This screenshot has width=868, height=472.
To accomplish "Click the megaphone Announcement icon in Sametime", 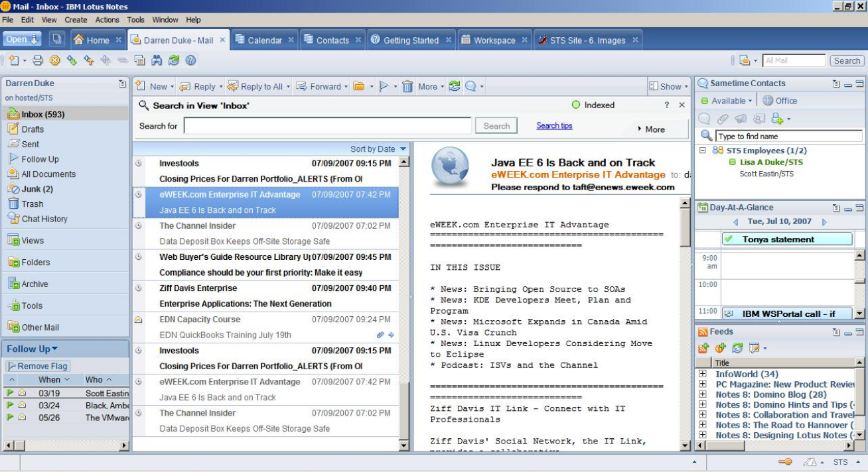I will pos(741,119).
